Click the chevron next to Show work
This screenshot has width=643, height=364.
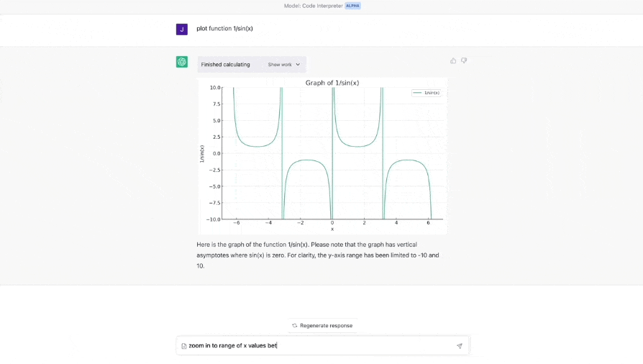coord(298,65)
